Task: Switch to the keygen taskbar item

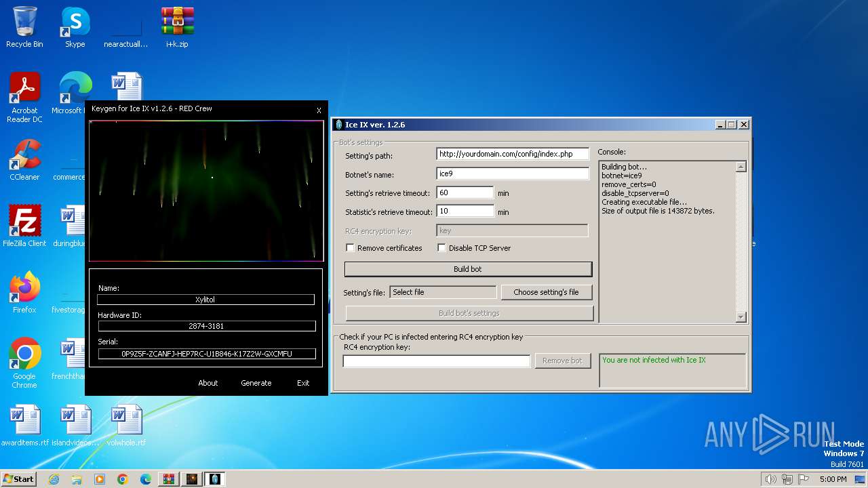Action: (192, 479)
